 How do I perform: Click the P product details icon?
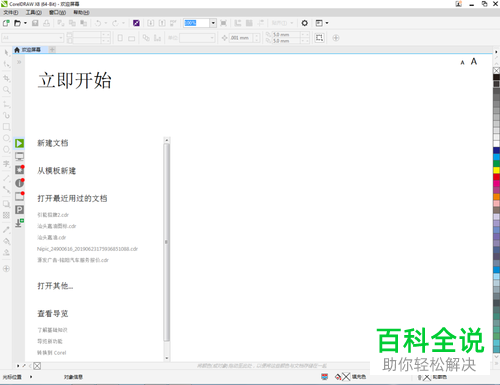pos(19,209)
